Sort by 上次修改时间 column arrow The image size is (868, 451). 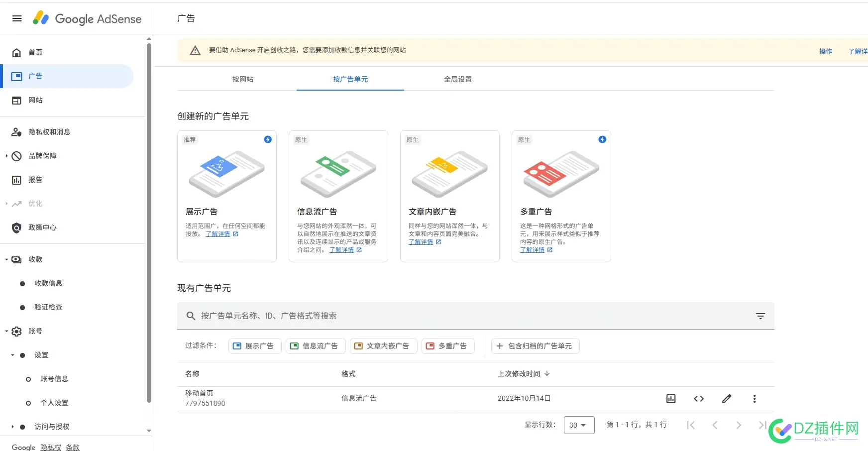[547, 374]
